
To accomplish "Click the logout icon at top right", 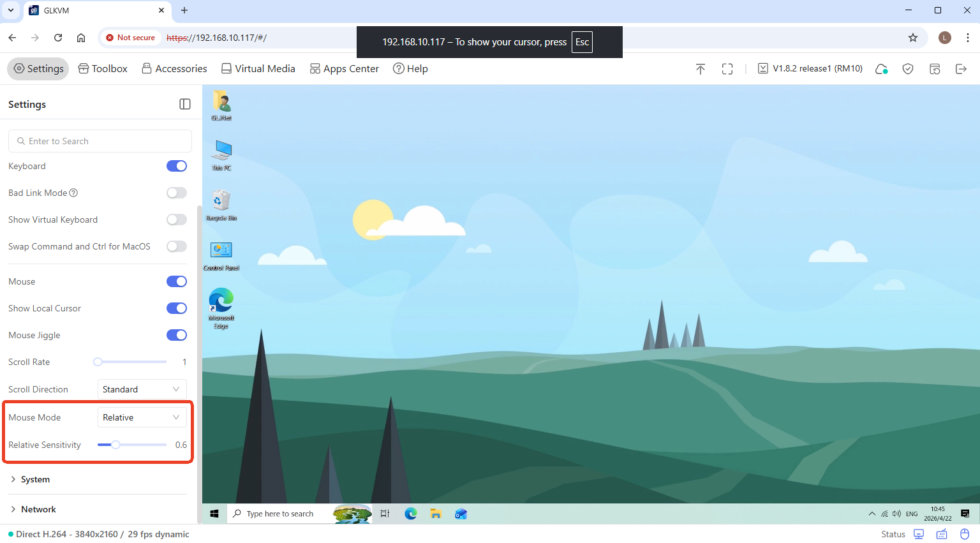I will pyautogui.click(x=961, y=69).
